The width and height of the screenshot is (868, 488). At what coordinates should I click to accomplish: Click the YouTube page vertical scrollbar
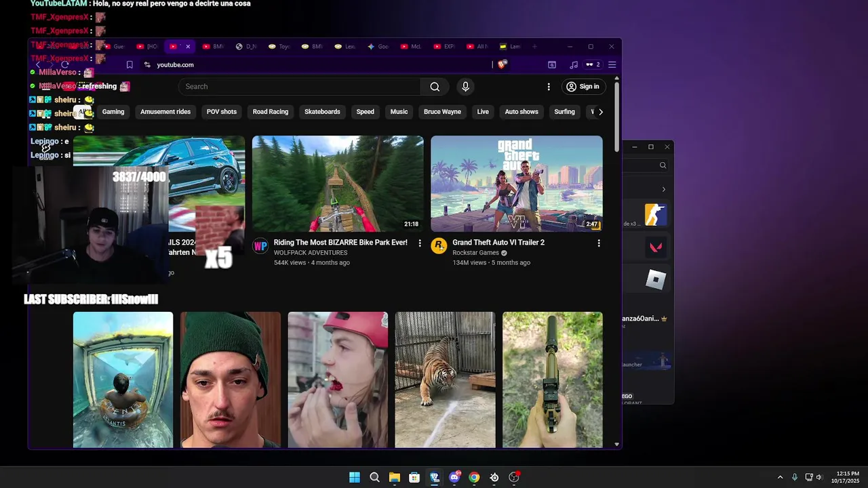[x=616, y=117]
